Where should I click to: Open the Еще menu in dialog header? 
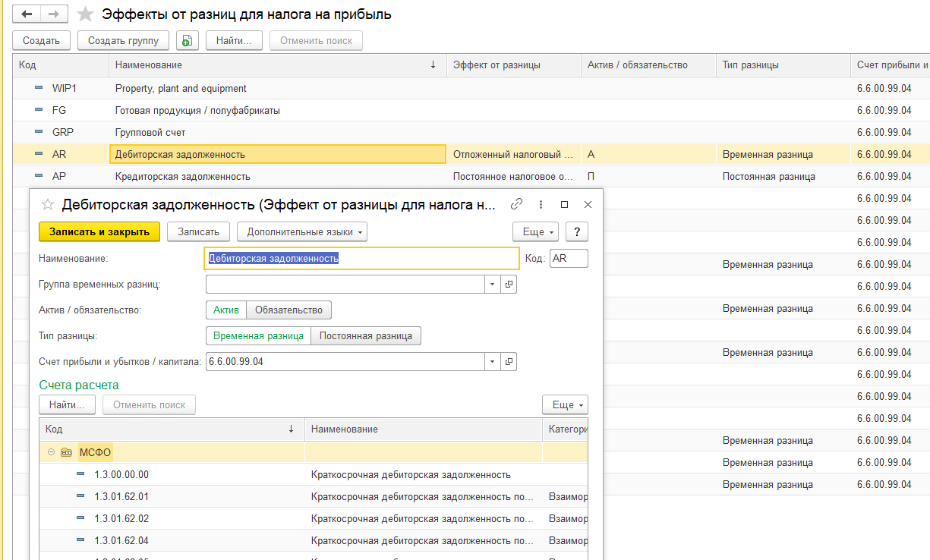(x=535, y=231)
